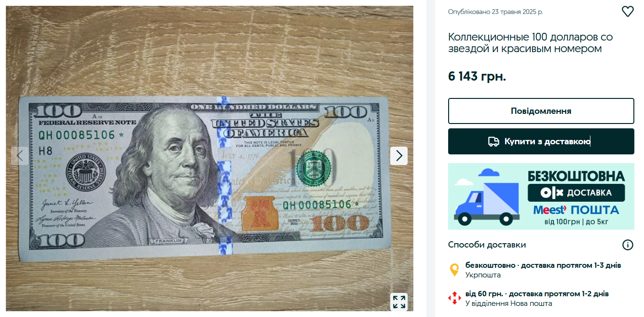644x317 pixels.
Task: Click the red Нова пошта logo icon
Action: (x=454, y=298)
